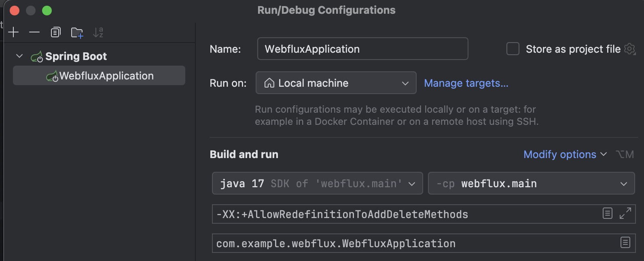Click the Sort Configurations alphabetically icon
Image resolution: width=644 pixels, height=261 pixels.
pos(98,32)
